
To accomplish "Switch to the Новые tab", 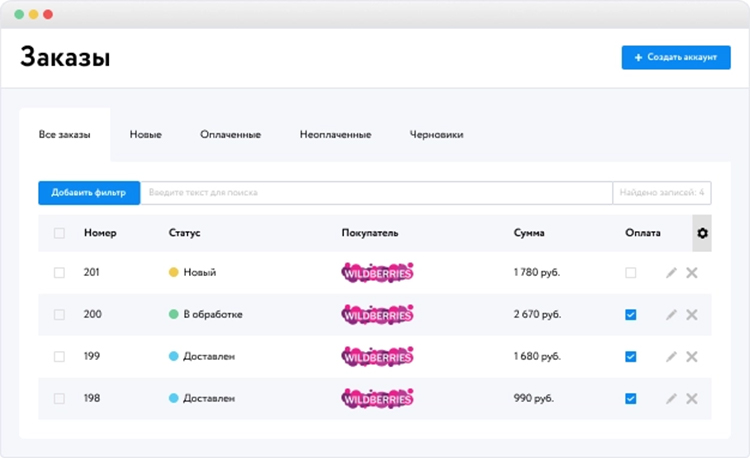I will [145, 134].
